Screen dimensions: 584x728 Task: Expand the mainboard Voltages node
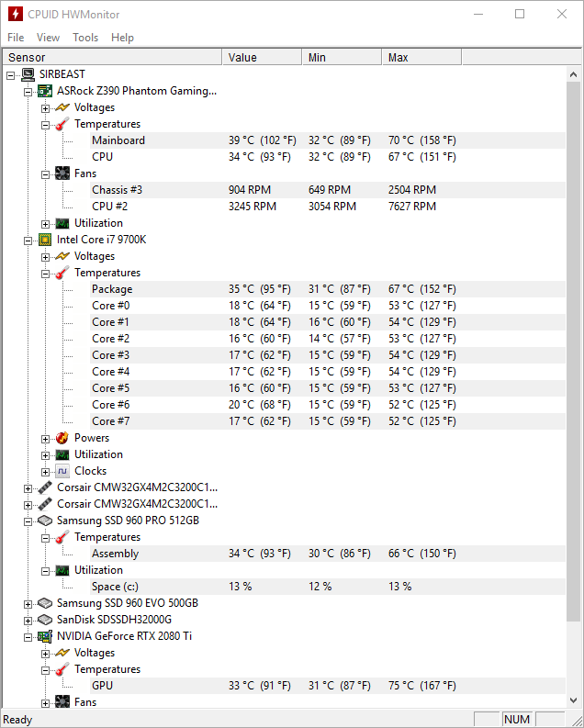(46, 108)
